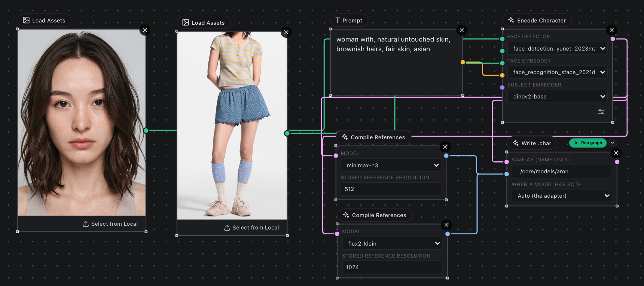Click the orange output port on the Prompt node
Viewport: 644px width, 286px height.
(x=463, y=62)
